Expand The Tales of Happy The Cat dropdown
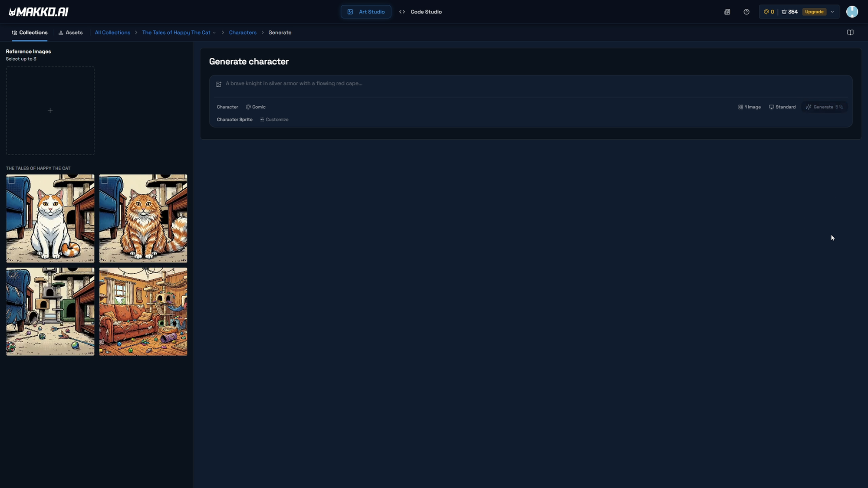Screen dimensions: 868x488 click(214, 33)
